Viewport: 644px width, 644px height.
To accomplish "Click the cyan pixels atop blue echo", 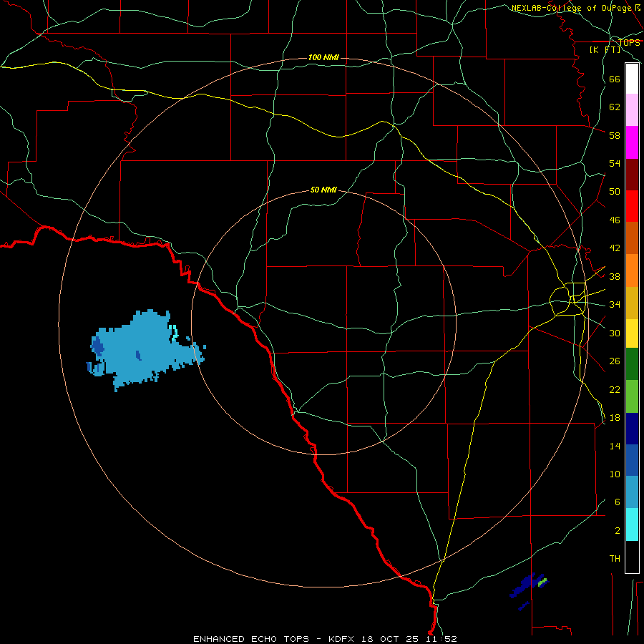I will 175,332.
